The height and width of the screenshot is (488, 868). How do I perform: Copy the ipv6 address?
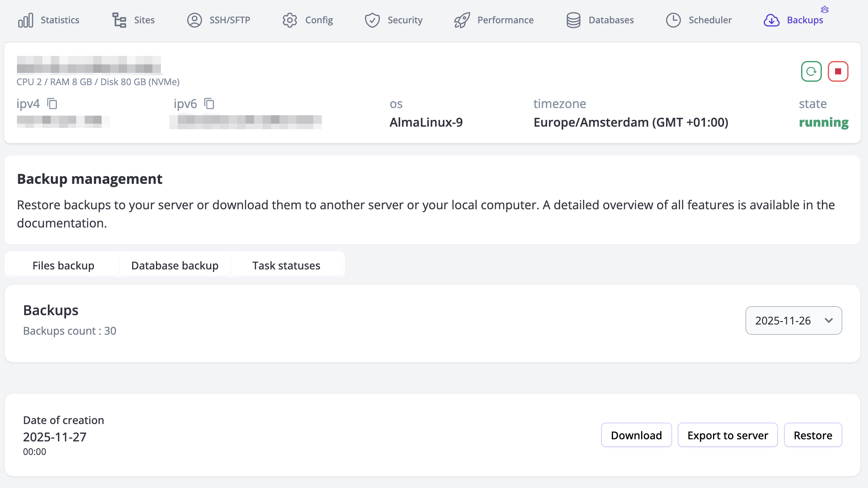pos(209,103)
